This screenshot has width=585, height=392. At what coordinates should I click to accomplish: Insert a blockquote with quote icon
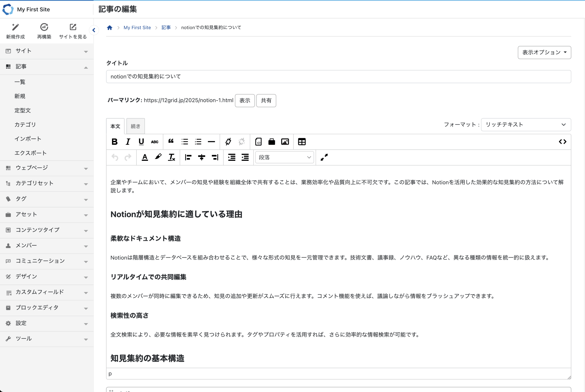171,141
